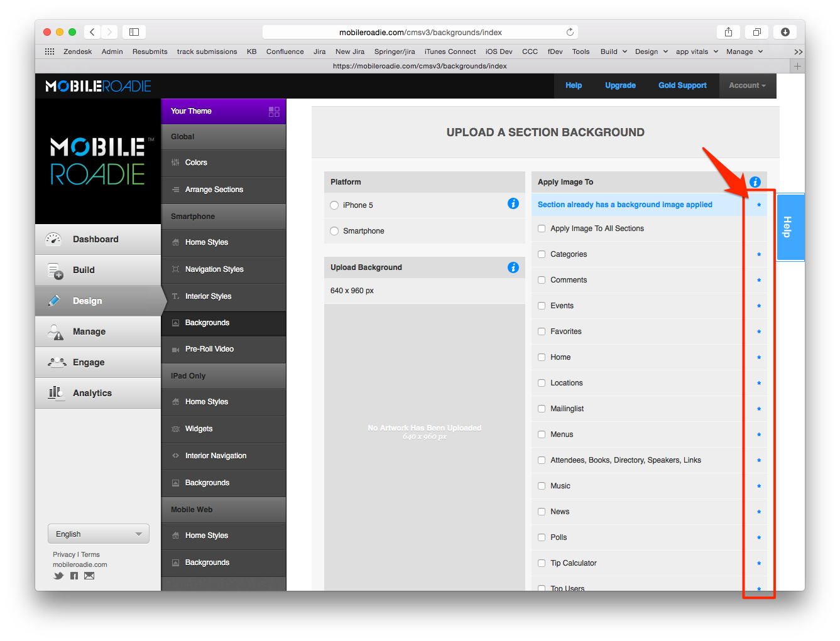Open the English language dropdown
Viewport: 840px width, 641px height.
pyautogui.click(x=99, y=534)
